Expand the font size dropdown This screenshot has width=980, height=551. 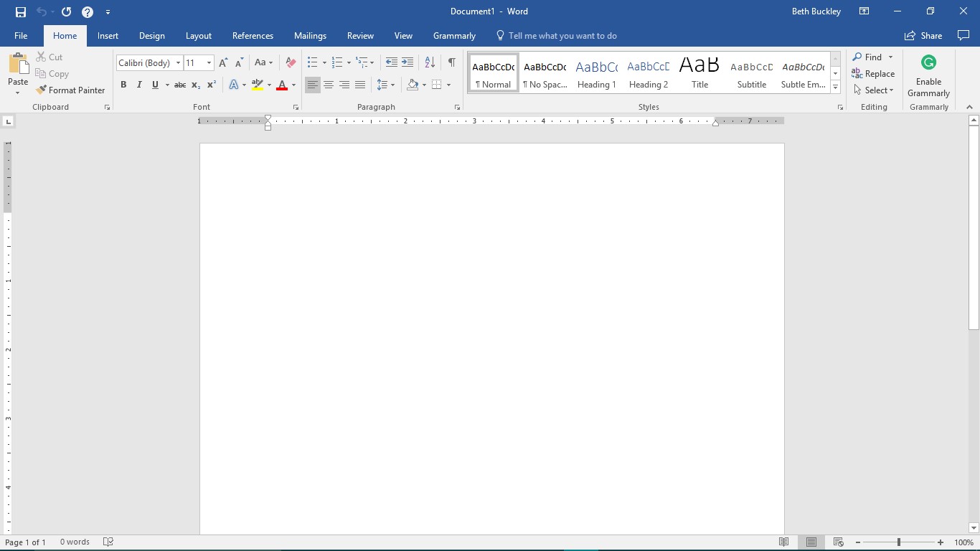[x=209, y=63]
